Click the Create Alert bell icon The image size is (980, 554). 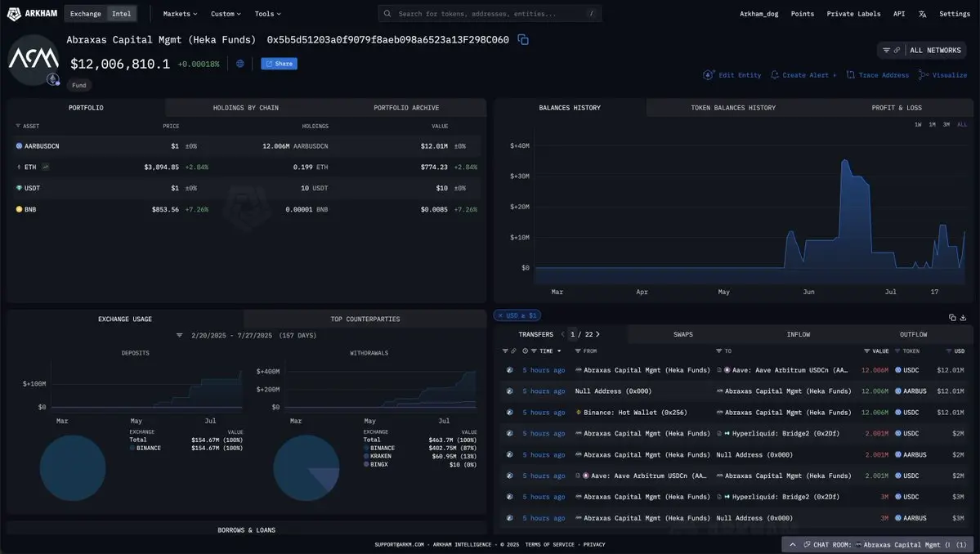coord(774,75)
